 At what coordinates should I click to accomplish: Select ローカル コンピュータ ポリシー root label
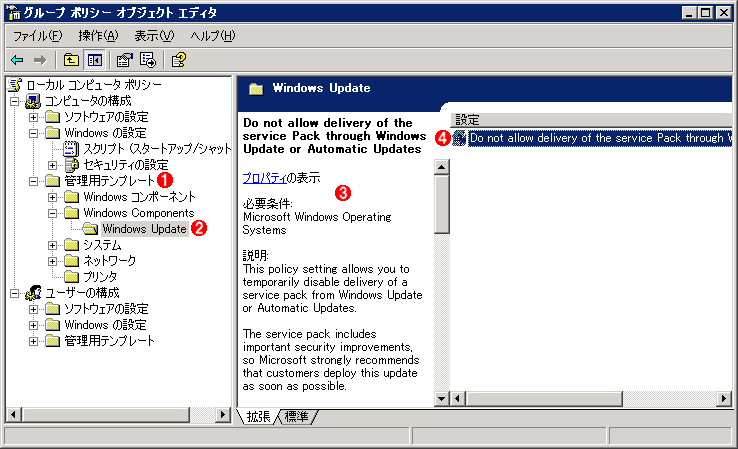(x=94, y=85)
